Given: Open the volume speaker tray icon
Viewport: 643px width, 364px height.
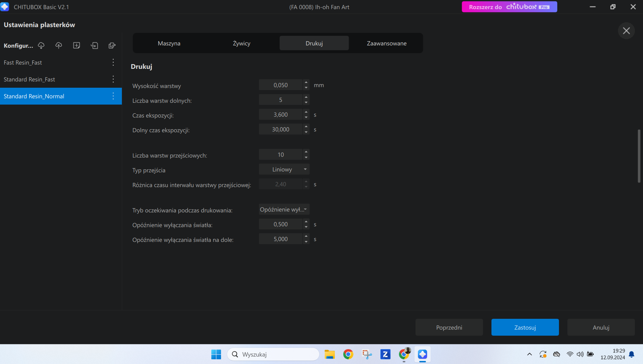Looking at the screenshot, I should tap(580, 354).
